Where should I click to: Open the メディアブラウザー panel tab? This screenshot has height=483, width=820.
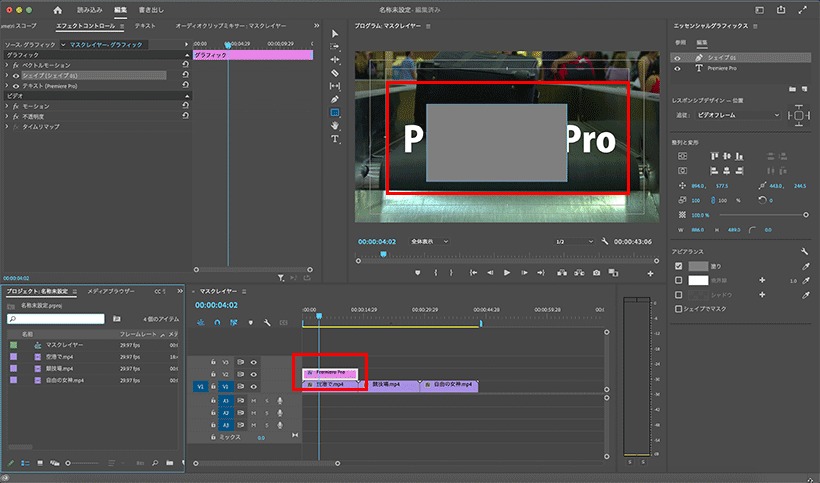point(110,291)
